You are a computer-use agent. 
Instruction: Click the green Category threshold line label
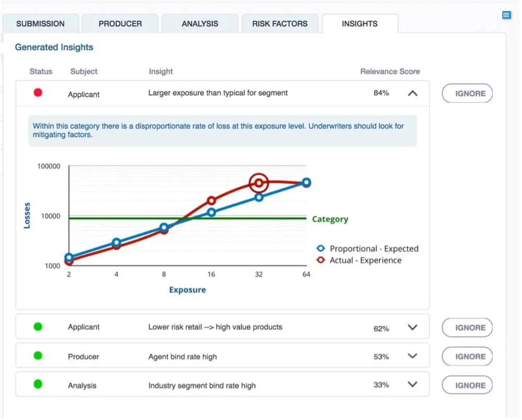click(x=330, y=219)
